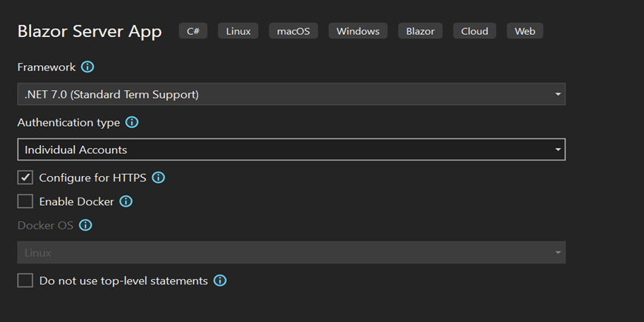Click the Web tag

(x=525, y=31)
